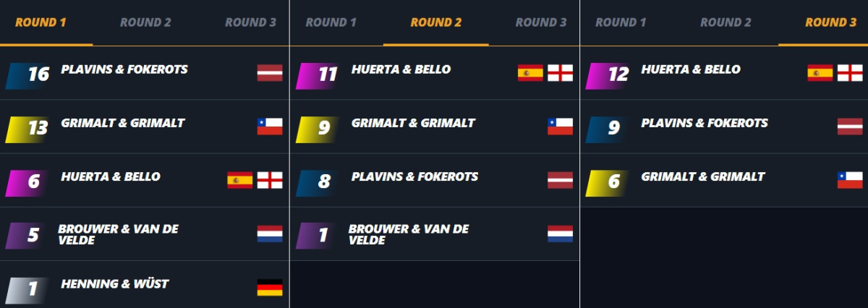This screenshot has height=308, width=868.
Task: Click the Latvian flag in the 16-point row
Action: [x=270, y=72]
